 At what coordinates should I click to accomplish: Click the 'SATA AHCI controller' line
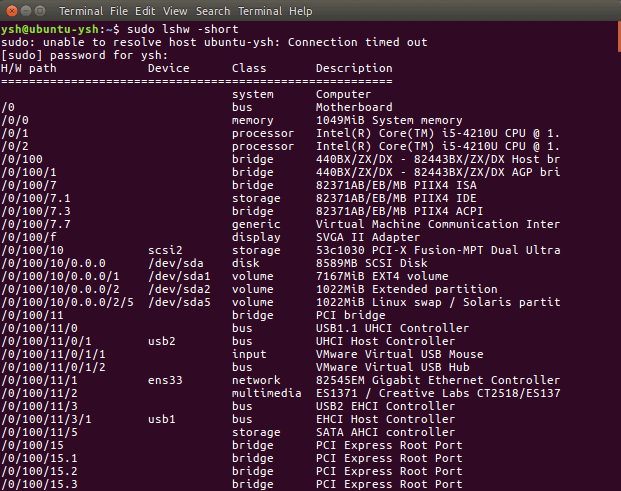point(385,432)
